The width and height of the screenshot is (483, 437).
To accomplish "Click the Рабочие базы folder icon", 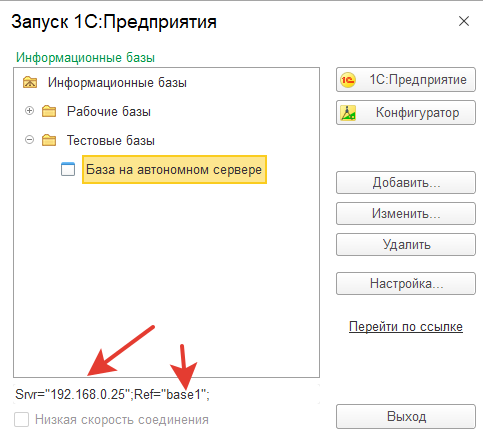I will (x=49, y=111).
